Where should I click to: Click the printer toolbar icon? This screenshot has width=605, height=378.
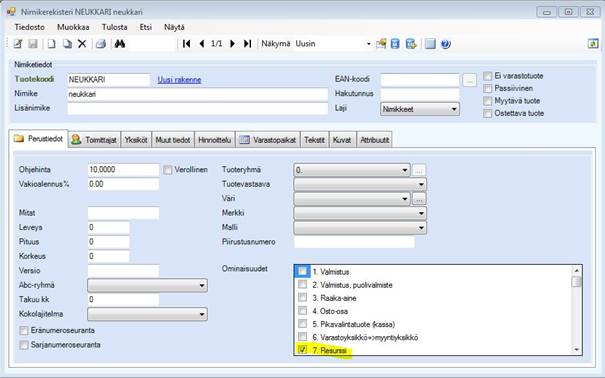coord(101,44)
